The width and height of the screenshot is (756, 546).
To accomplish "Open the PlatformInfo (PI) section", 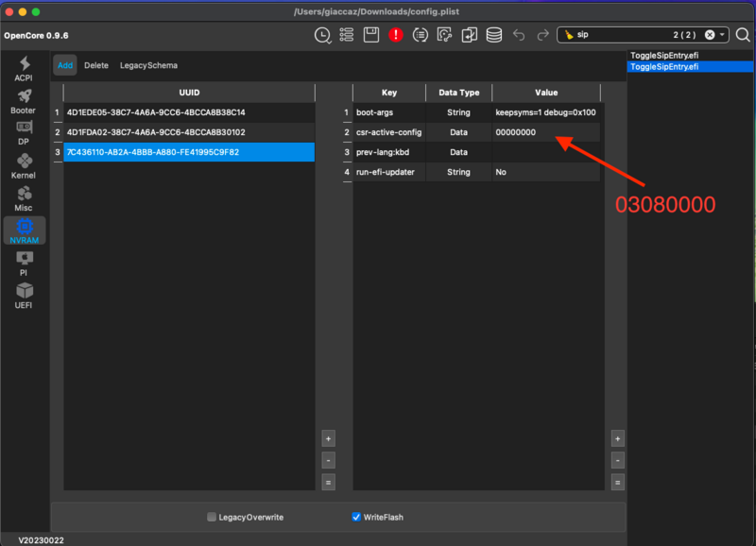I will (x=24, y=263).
